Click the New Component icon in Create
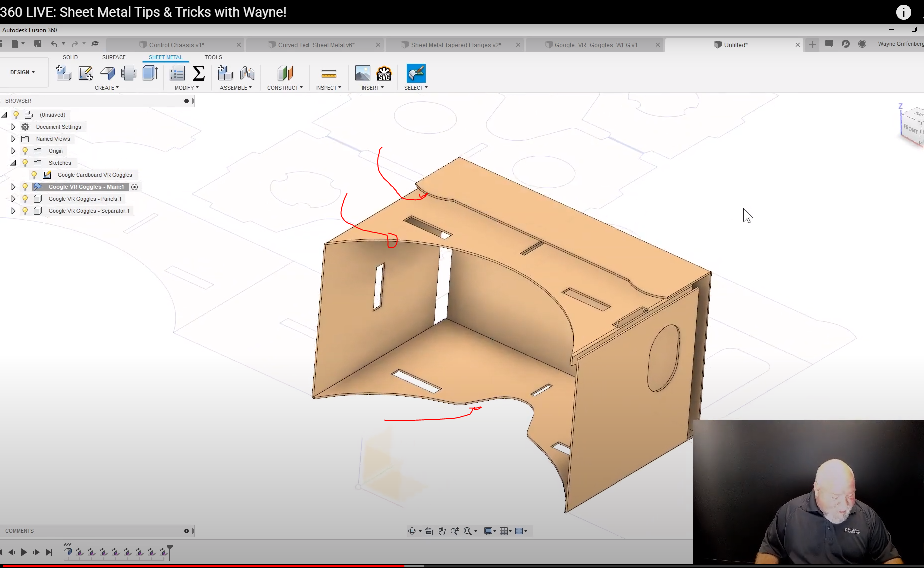The width and height of the screenshot is (924, 568). 64,73
